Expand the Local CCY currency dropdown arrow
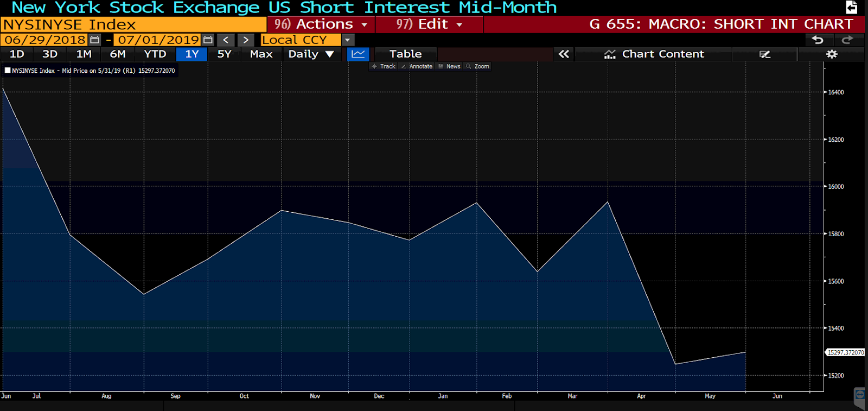Screen dimensions: 868x411 [x=348, y=40]
